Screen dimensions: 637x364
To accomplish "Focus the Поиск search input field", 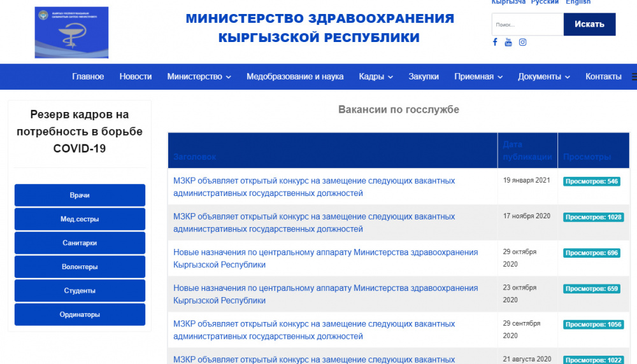I will point(527,24).
